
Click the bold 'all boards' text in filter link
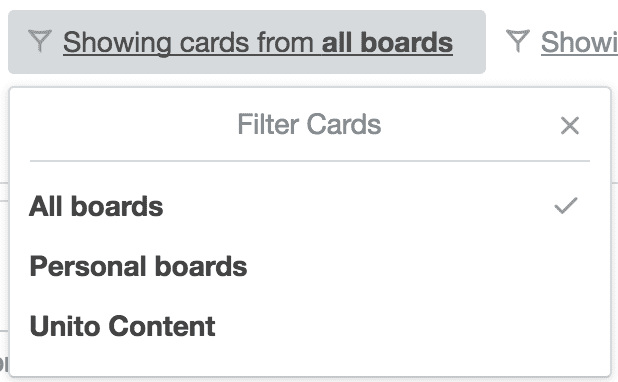[x=387, y=42]
